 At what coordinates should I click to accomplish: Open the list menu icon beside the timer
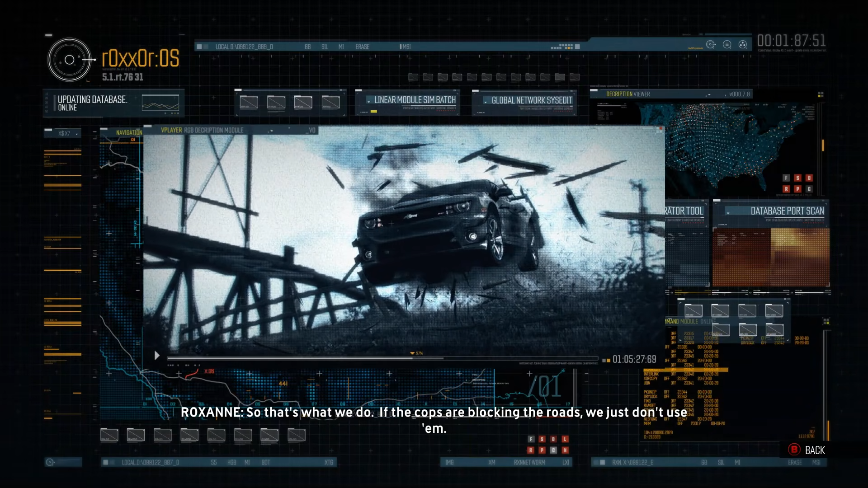tap(727, 44)
